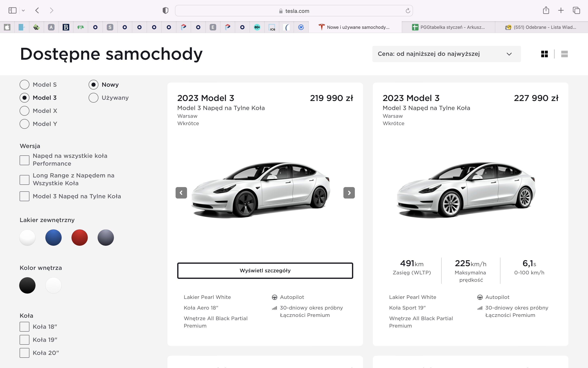588x368 pixels.
Task: Click the 227 990 zł price
Action: tap(536, 98)
